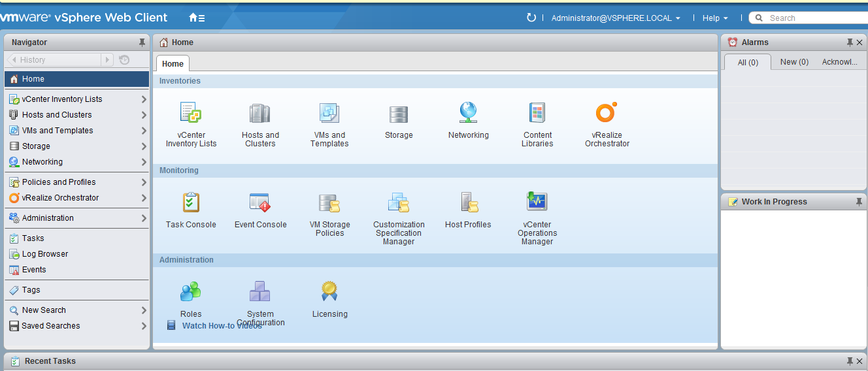Open the Licensing icon
The height and width of the screenshot is (371, 868).
[x=329, y=291]
